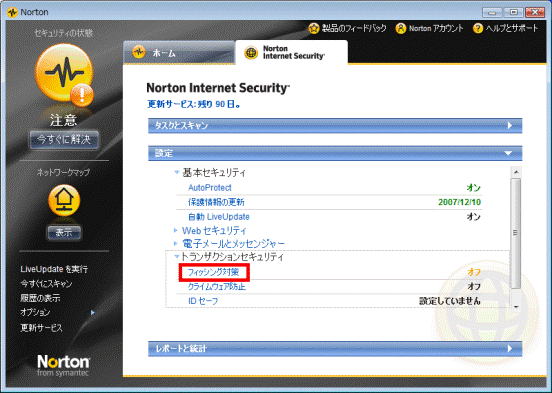Click the 表示 button under network map
Image resolution: width=552 pixels, height=393 pixels.
pos(64,232)
